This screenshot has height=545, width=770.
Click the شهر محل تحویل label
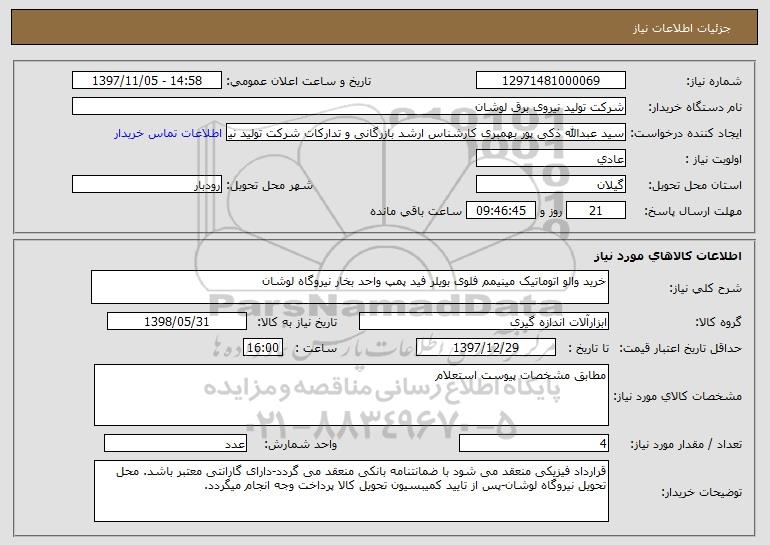pos(270,186)
